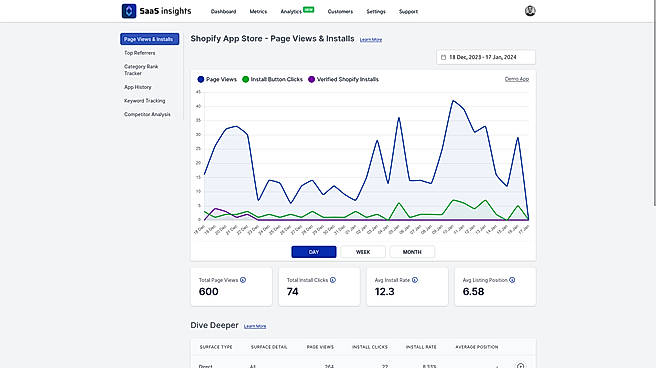The height and width of the screenshot is (368, 656).
Task: Click the Avg Install Rate value 12.3
Action: [x=384, y=291]
